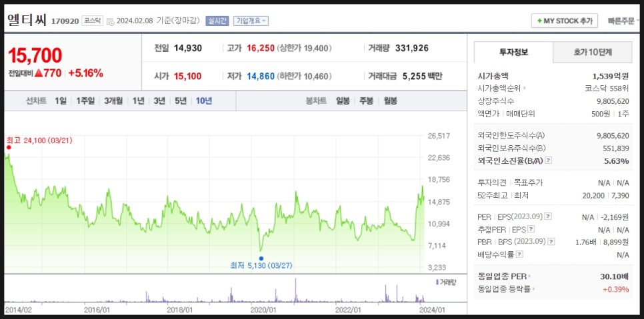The image size is (644, 319).
Task: Select the 10년 line chart period
Action: click(x=204, y=101)
